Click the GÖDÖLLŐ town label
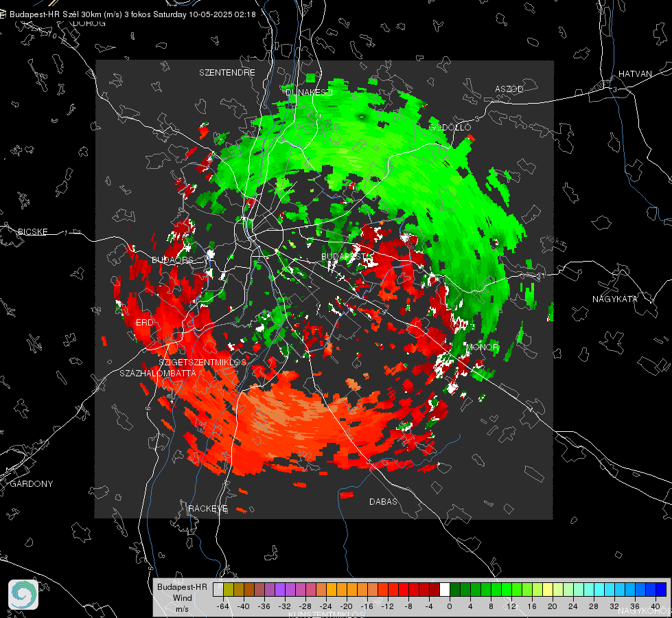 pyautogui.click(x=450, y=127)
